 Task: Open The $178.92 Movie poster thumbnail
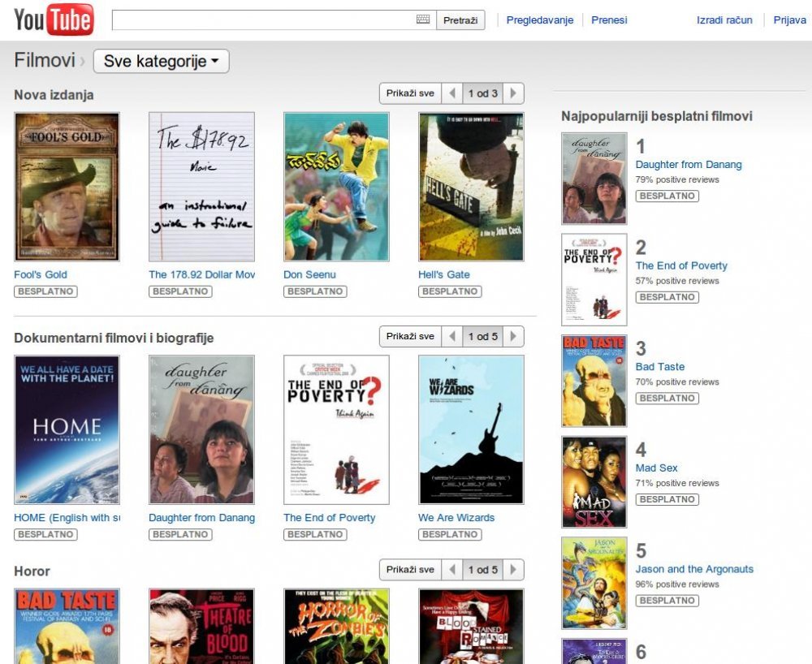201,187
